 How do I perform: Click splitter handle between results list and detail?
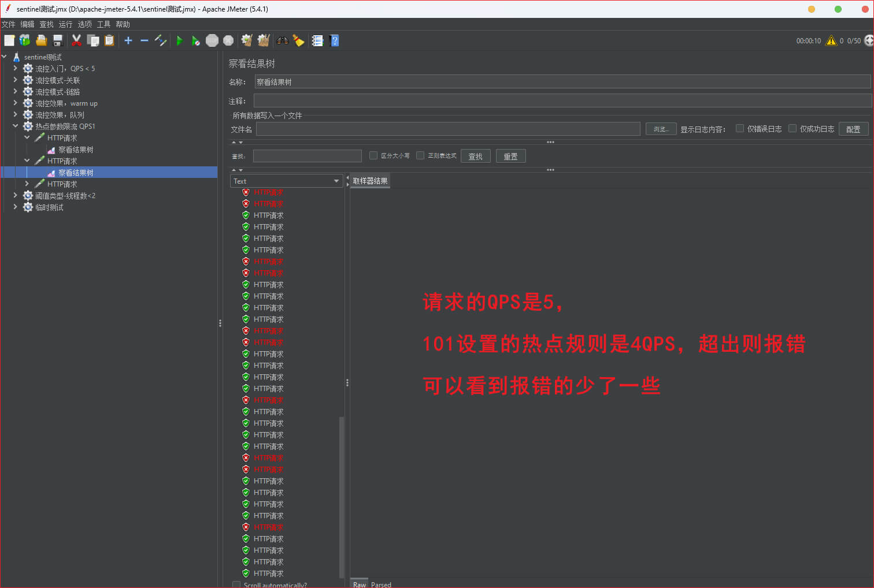click(347, 382)
